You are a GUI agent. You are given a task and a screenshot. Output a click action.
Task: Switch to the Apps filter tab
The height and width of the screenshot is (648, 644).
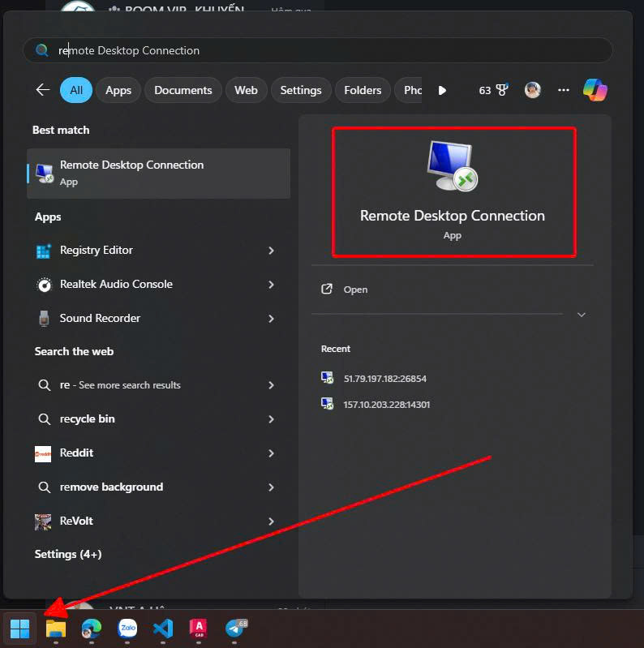[118, 90]
